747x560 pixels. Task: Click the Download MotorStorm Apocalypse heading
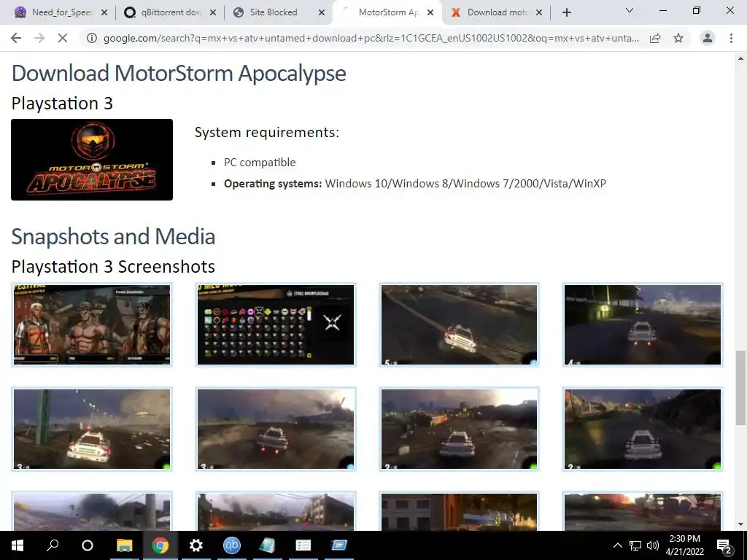point(179,74)
